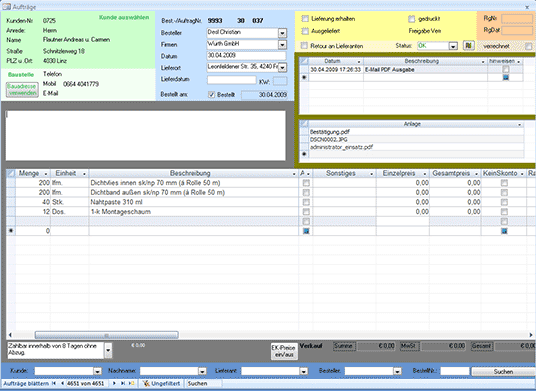Click right arrow of horizontal scrollbar

coord(531,335)
